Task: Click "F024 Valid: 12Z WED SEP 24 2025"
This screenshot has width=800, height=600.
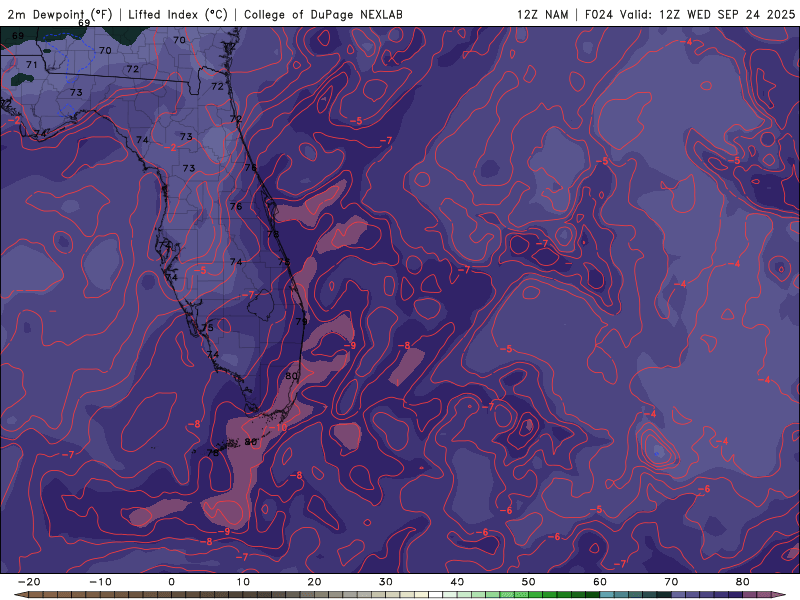Action: click(690, 14)
